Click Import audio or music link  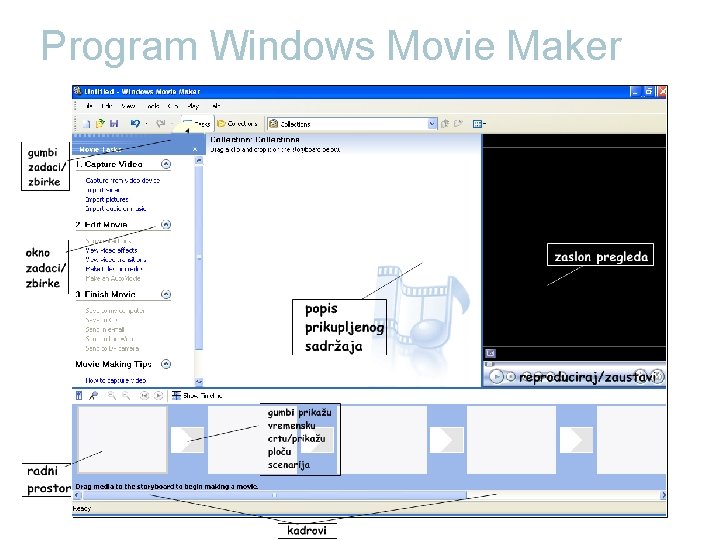116,208
